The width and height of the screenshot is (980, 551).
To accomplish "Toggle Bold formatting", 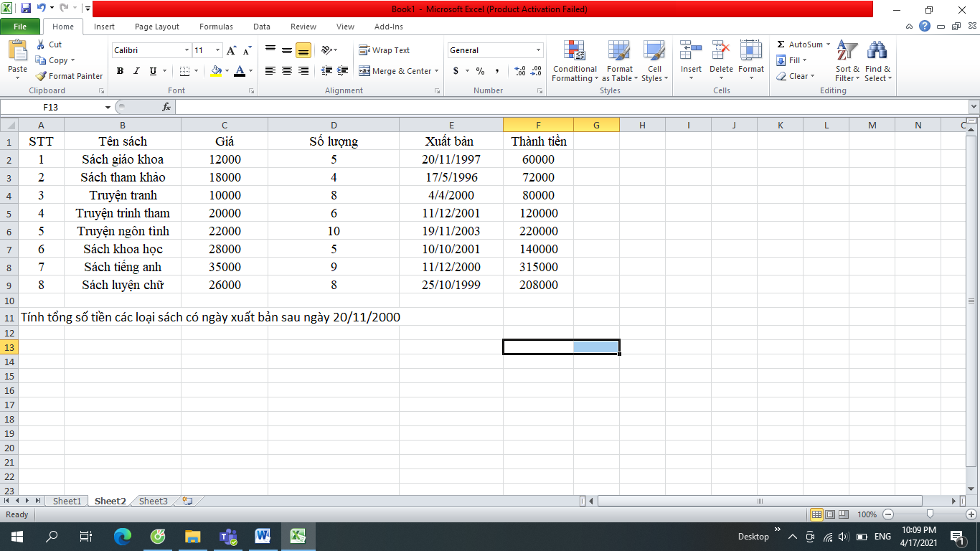I will [x=120, y=71].
